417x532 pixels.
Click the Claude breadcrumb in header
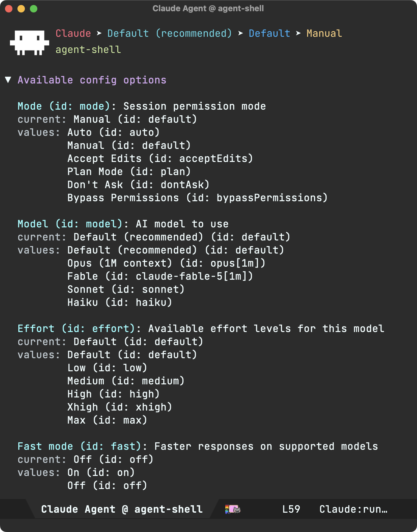click(x=73, y=33)
